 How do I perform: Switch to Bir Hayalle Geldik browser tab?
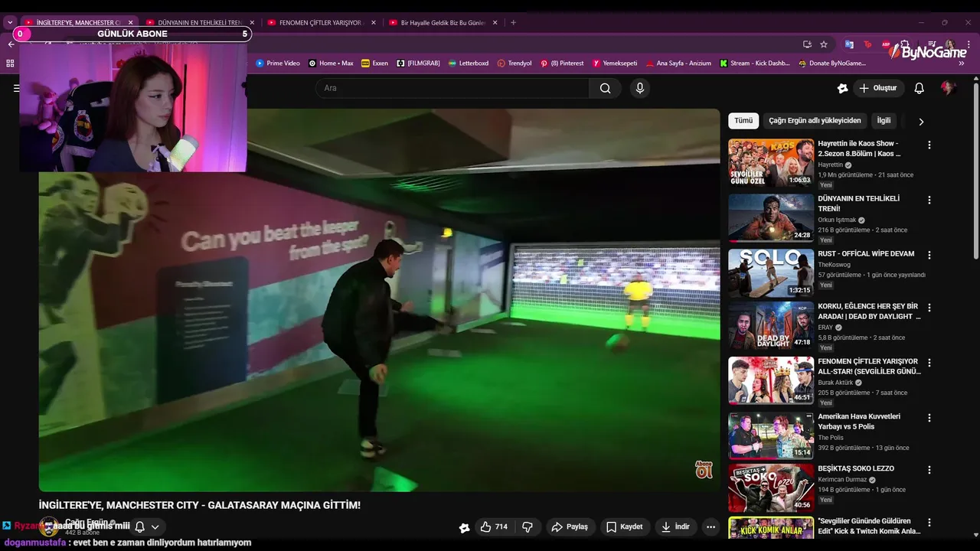[x=443, y=23]
